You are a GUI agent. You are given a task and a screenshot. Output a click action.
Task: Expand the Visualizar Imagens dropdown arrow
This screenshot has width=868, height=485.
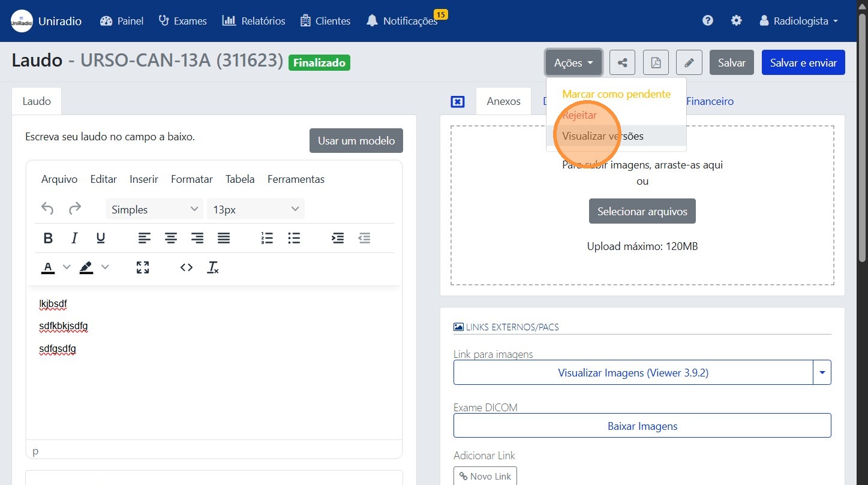pos(822,372)
